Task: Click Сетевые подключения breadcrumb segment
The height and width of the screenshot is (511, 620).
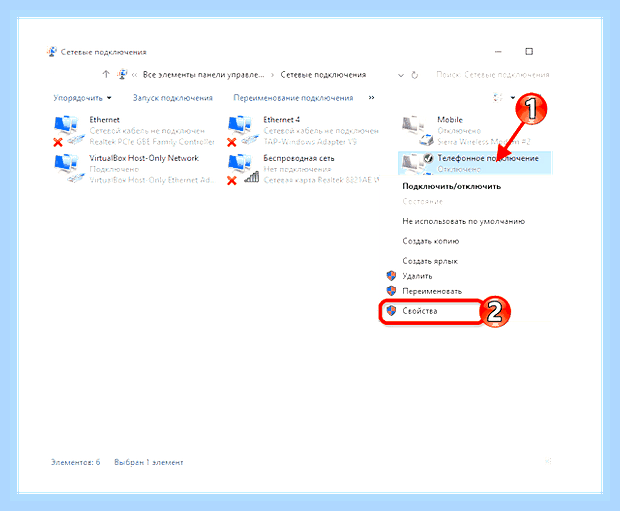Action: [x=323, y=75]
